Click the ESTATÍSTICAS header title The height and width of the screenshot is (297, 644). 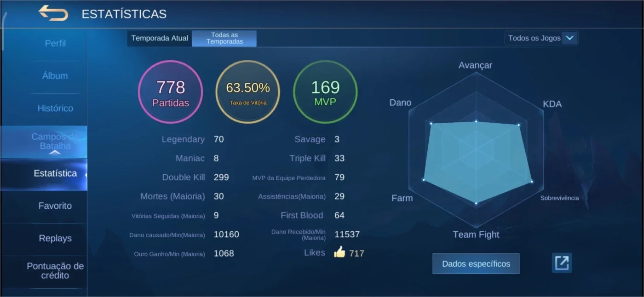coord(124,14)
